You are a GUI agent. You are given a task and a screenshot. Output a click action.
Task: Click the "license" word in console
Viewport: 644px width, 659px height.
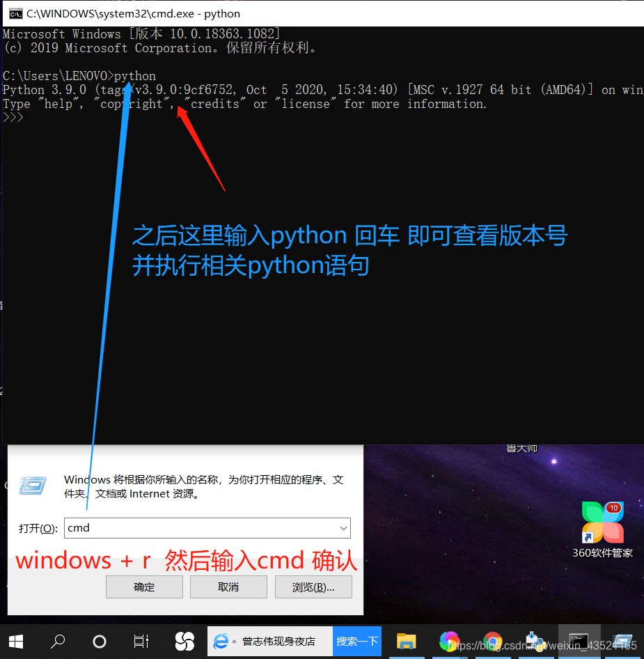tap(306, 104)
